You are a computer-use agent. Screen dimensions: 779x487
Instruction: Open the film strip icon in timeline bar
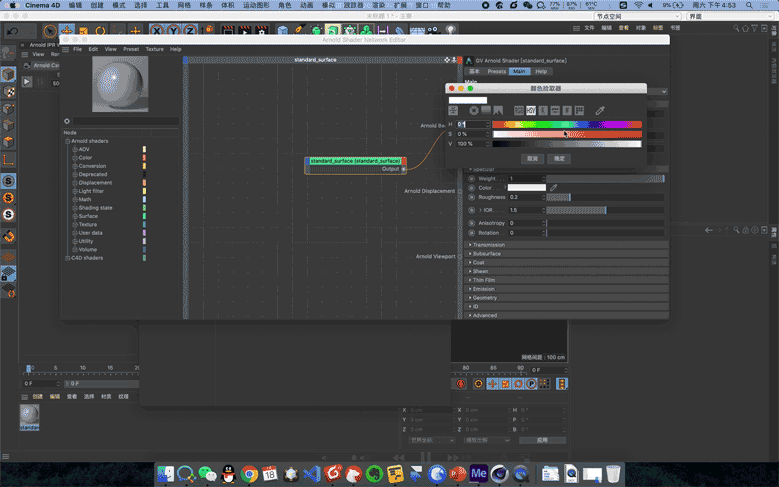click(562, 384)
